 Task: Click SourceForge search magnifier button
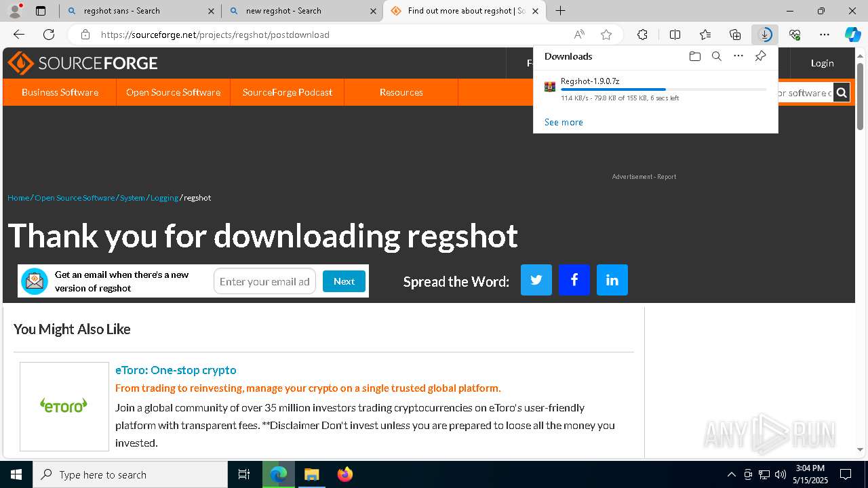(x=842, y=93)
